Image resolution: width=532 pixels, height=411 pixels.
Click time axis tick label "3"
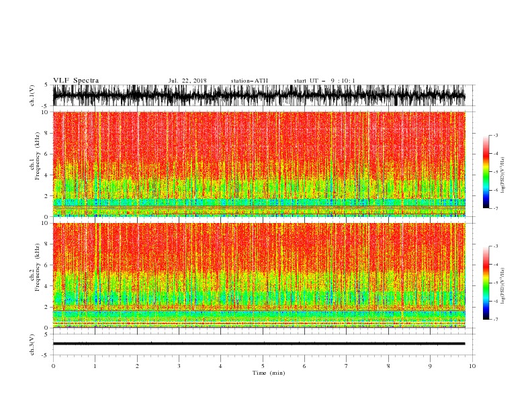[179, 366]
